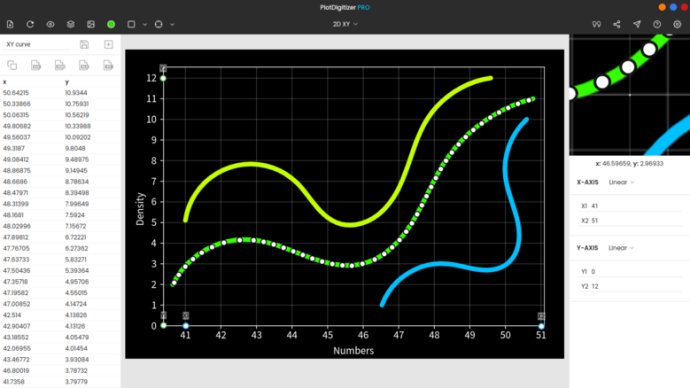The width and height of the screenshot is (690, 388).
Task: Click the new file icon in toolbar
Action: pos(10,24)
